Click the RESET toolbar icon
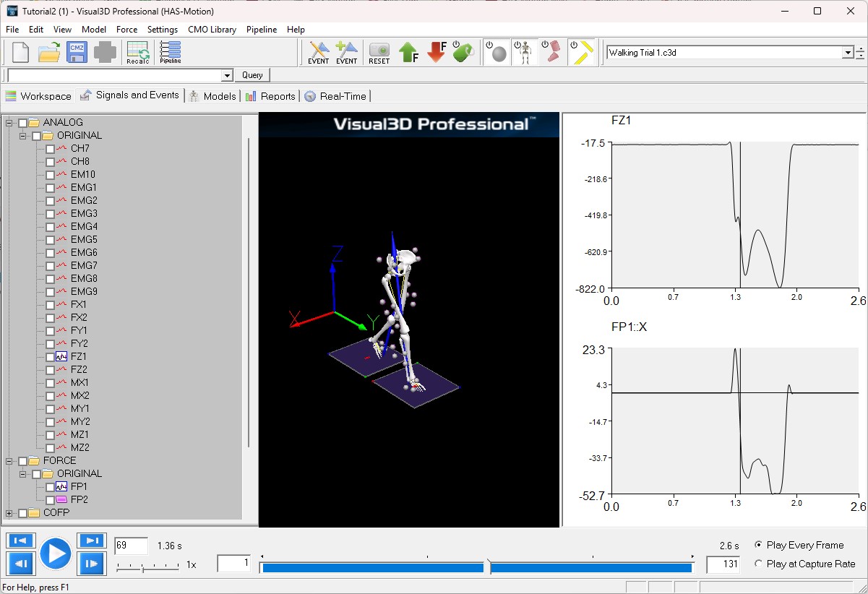This screenshot has width=868, height=594. click(x=379, y=53)
